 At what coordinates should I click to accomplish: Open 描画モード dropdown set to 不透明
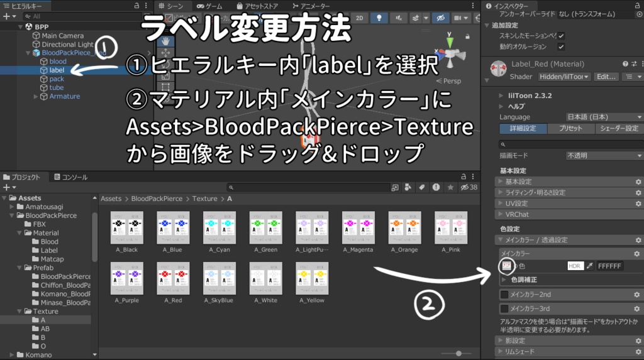[604, 156]
